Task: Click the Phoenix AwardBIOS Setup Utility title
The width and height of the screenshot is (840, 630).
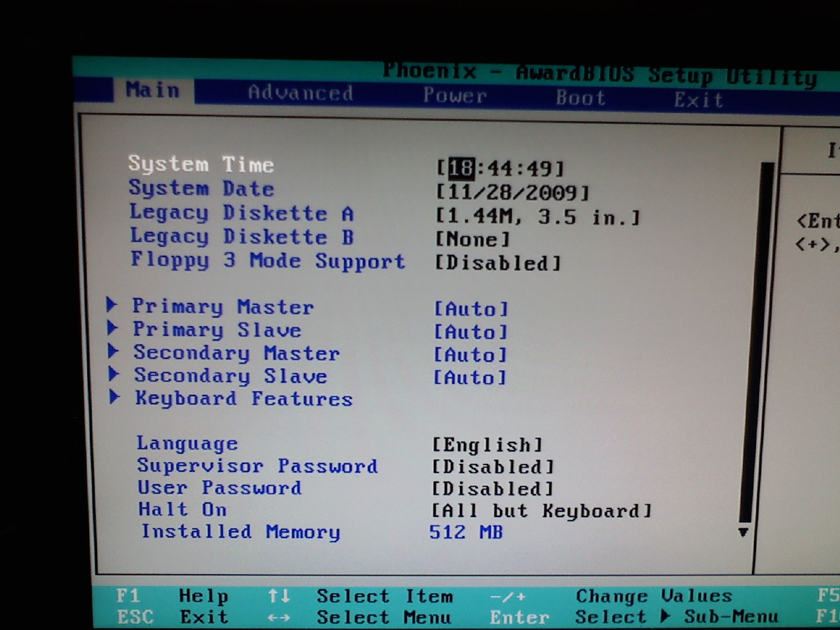Action: click(x=600, y=73)
